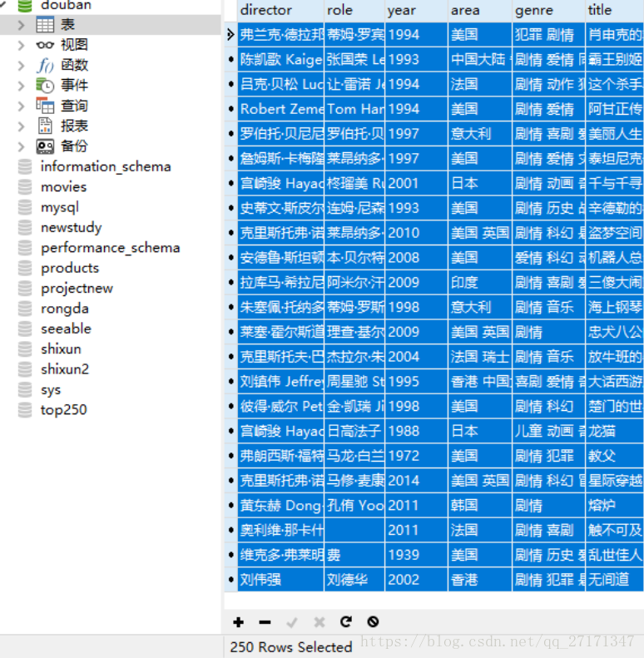Select the director cell 刘伟强
Viewport: 644px width, 658px height.
(x=281, y=580)
